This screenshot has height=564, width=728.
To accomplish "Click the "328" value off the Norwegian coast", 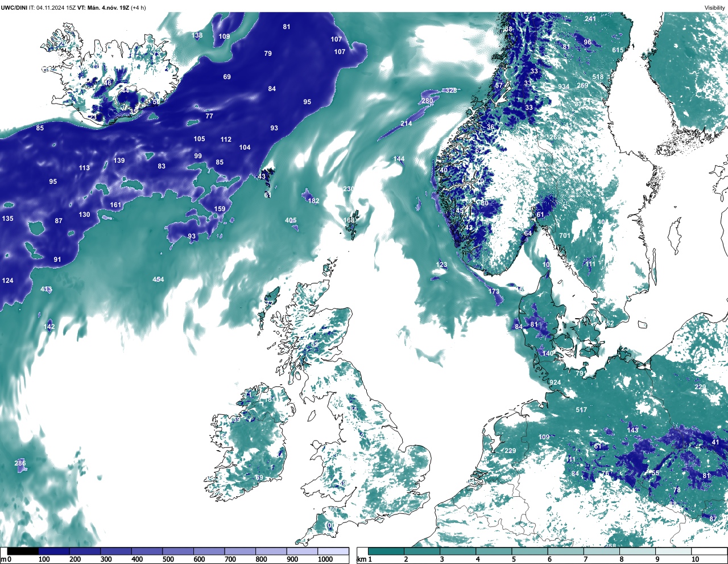I will click(451, 90).
